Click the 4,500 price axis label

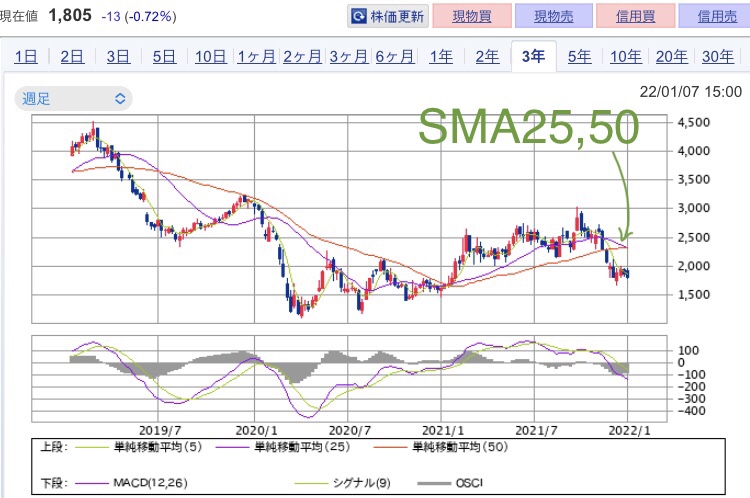click(693, 122)
